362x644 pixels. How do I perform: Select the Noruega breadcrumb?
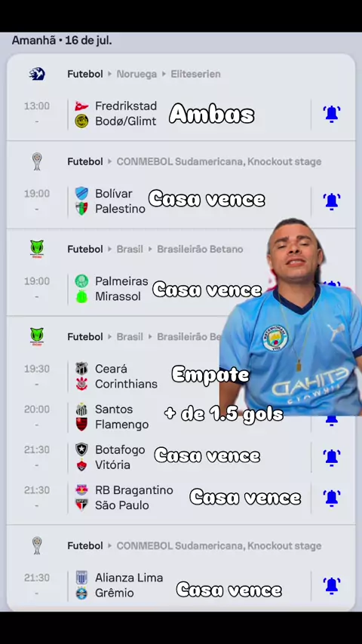coord(137,74)
